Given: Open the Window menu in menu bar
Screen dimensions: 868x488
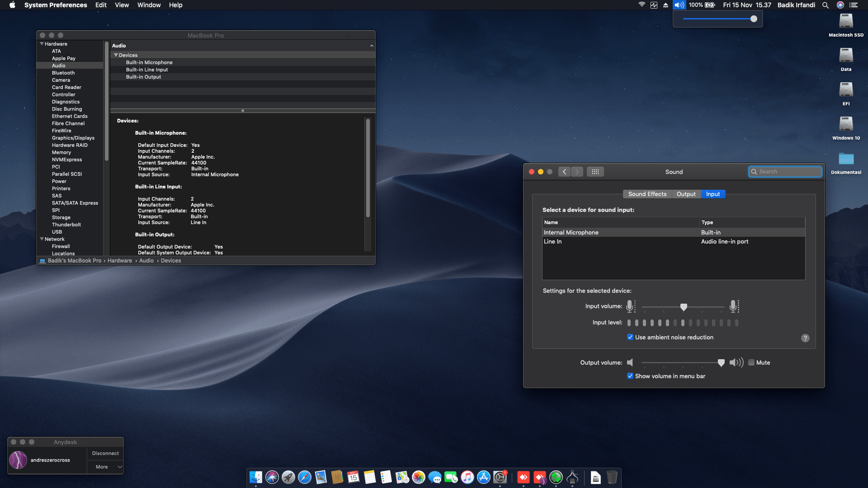Looking at the screenshot, I should [149, 5].
